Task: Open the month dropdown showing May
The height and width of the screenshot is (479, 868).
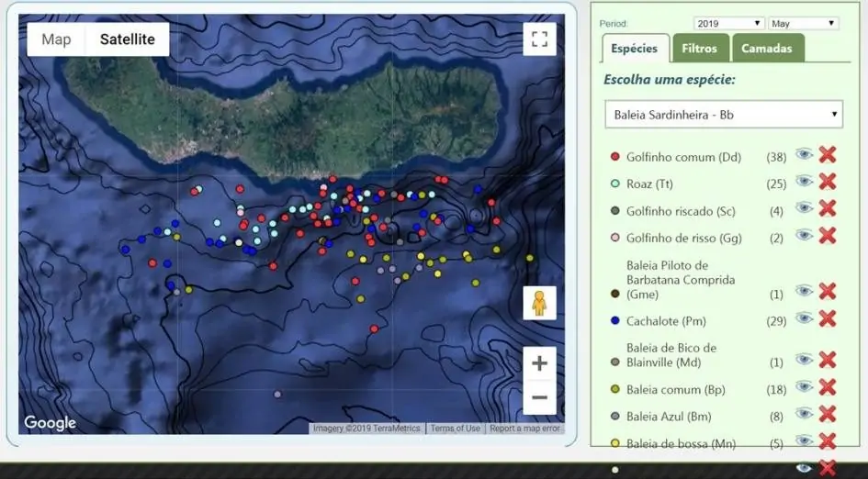Action: (803, 23)
